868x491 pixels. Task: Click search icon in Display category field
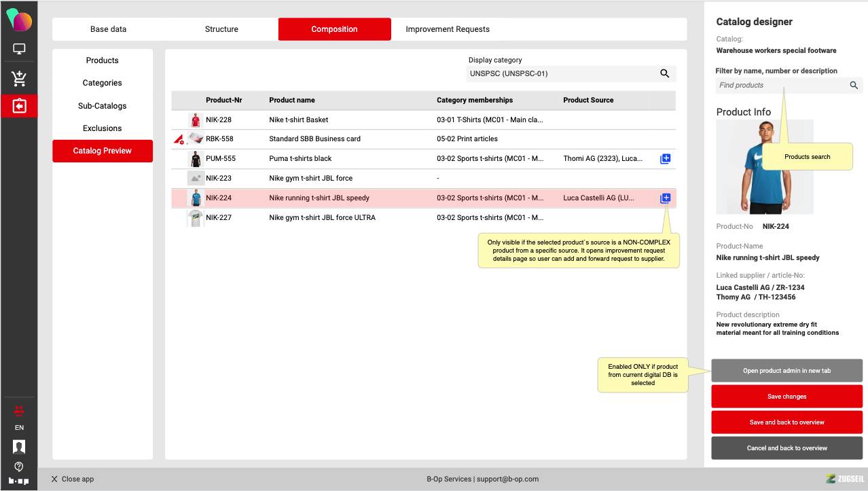[x=665, y=74]
